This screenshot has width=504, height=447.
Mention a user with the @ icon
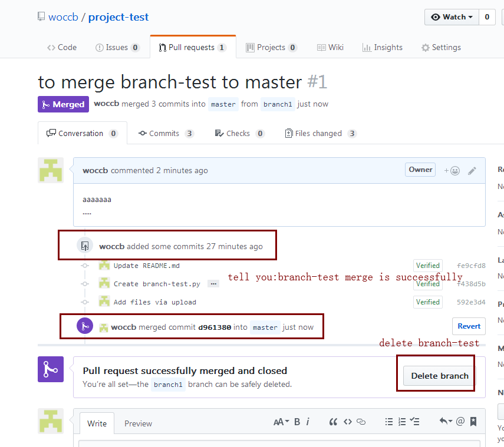click(x=460, y=421)
